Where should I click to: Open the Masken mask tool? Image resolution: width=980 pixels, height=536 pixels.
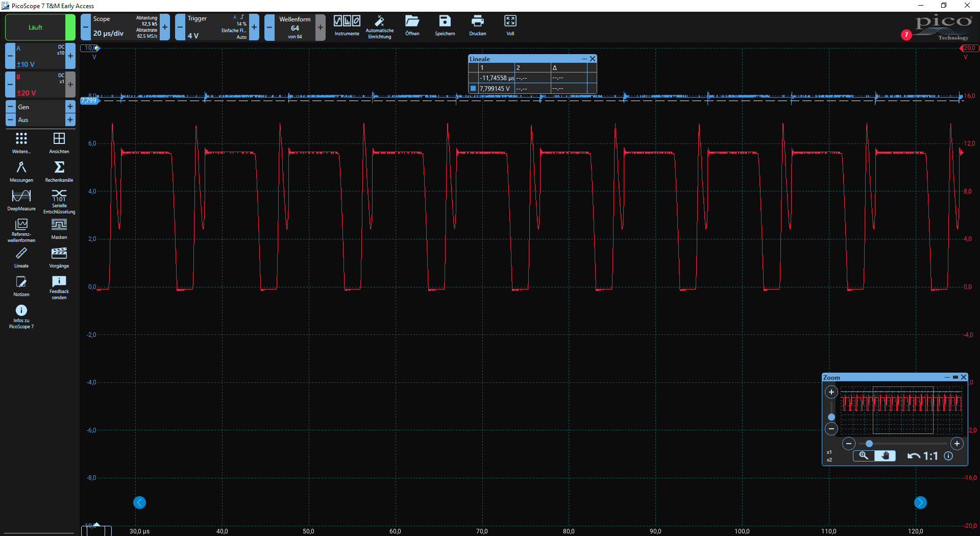click(x=59, y=229)
